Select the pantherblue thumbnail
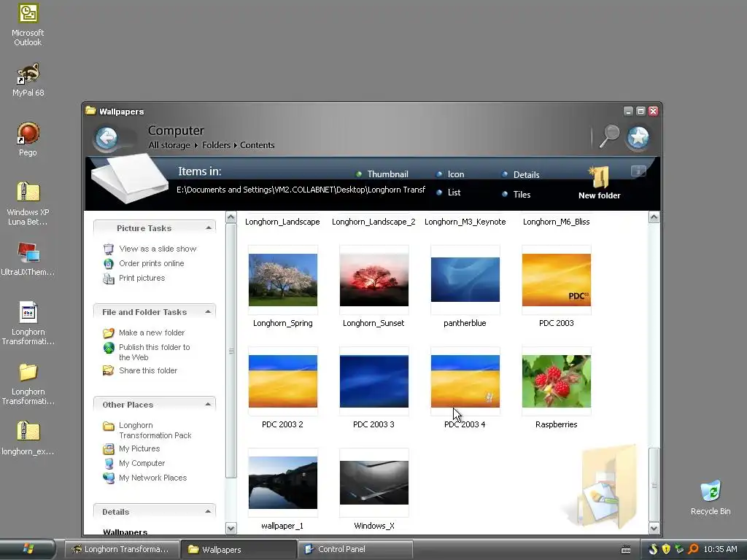 pos(465,280)
